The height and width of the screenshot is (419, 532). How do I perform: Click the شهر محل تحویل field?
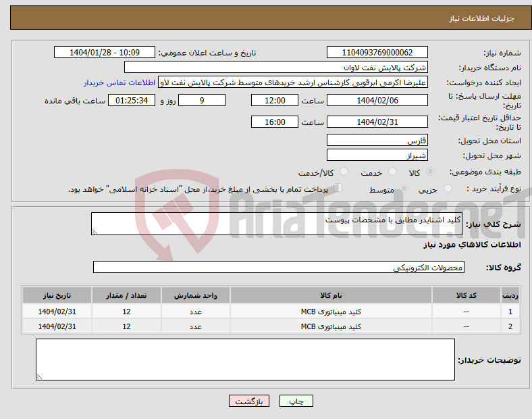[377, 155]
